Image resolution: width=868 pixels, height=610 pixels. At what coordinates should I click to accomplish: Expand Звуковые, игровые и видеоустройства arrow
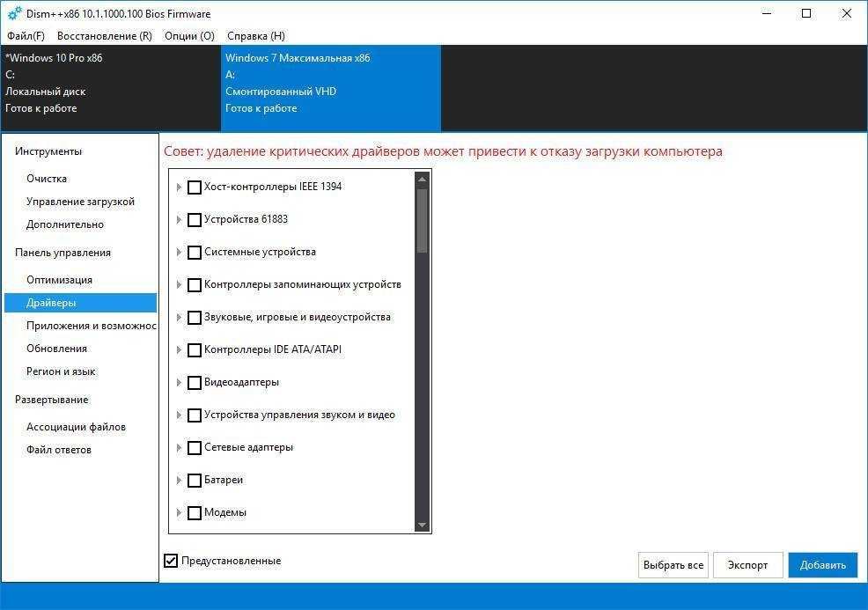click(x=179, y=318)
